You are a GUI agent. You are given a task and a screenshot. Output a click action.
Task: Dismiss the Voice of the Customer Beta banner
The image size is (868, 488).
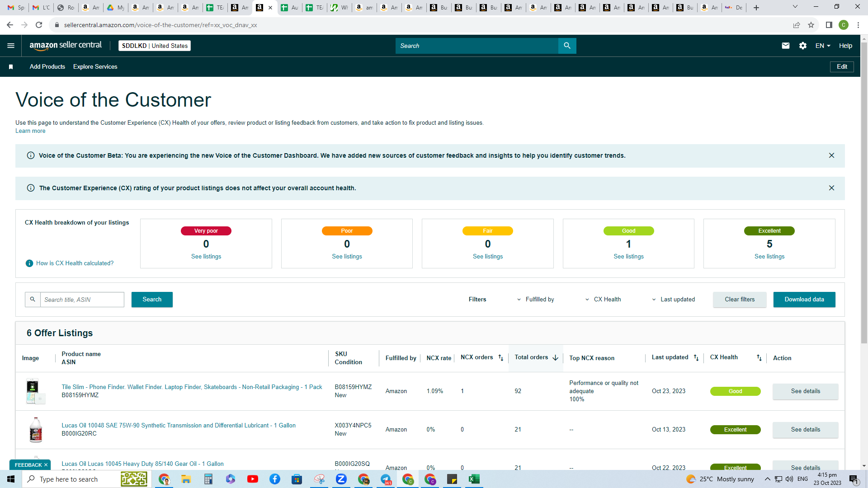(831, 155)
